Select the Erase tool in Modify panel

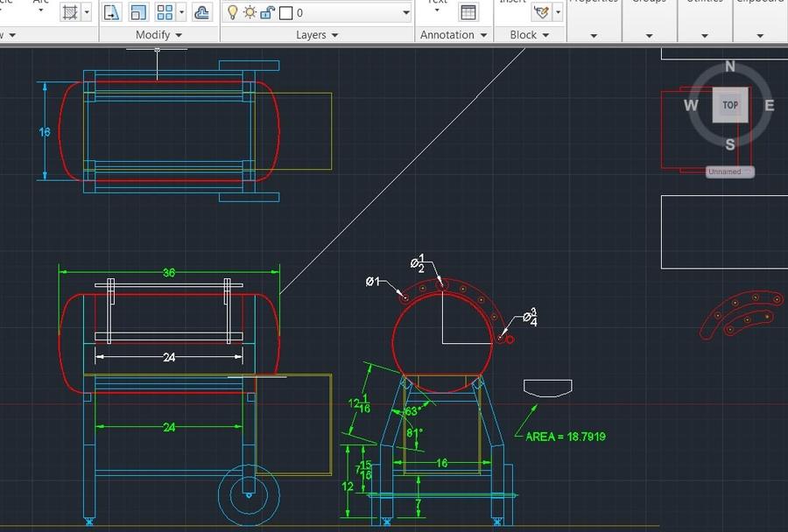pyautogui.click(x=111, y=11)
